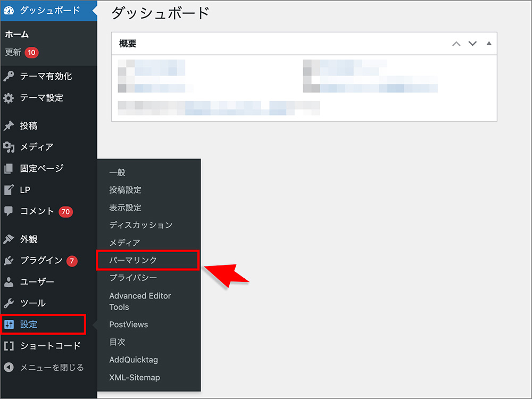Open 外観 appearance menu
The image size is (532, 399).
[x=29, y=239]
